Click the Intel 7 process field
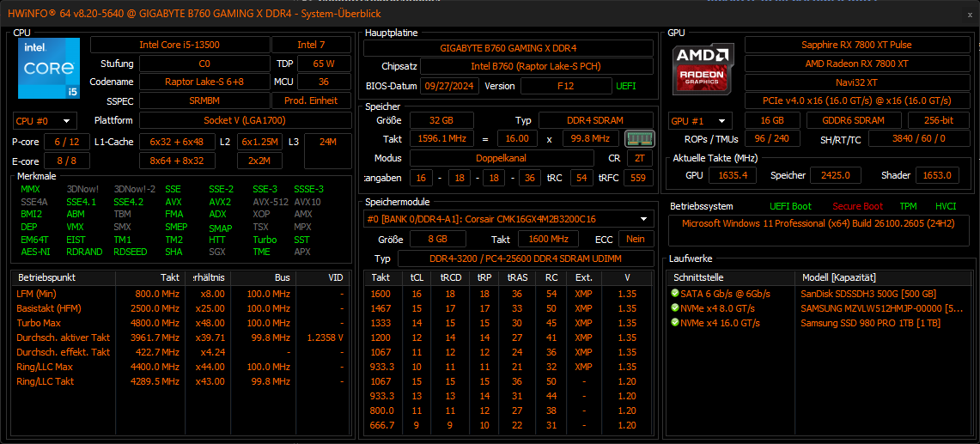 311,45
